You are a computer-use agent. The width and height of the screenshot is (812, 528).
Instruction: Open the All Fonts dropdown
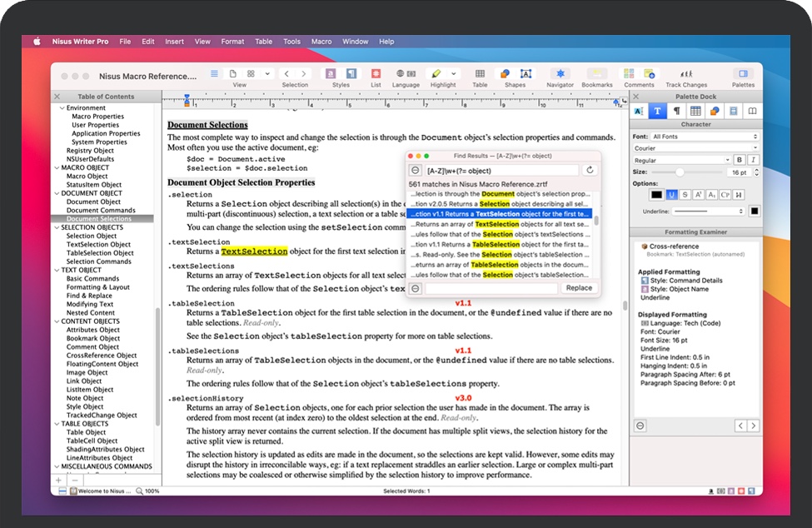coord(705,137)
